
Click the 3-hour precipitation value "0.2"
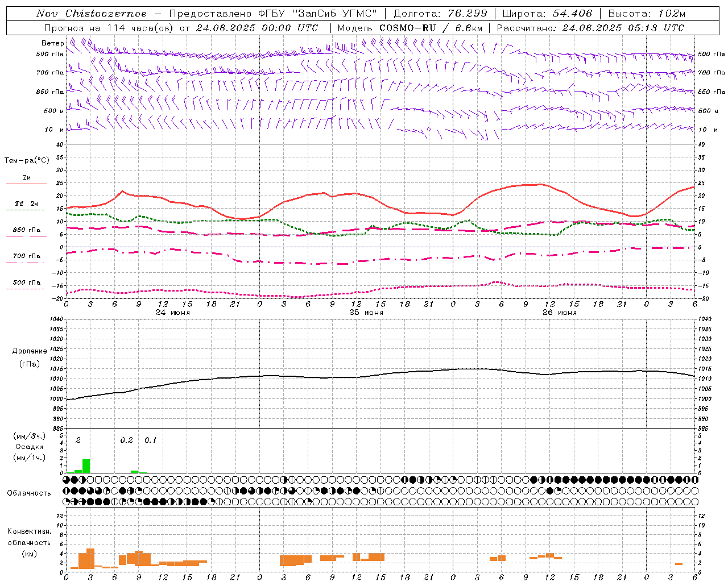click(x=126, y=440)
